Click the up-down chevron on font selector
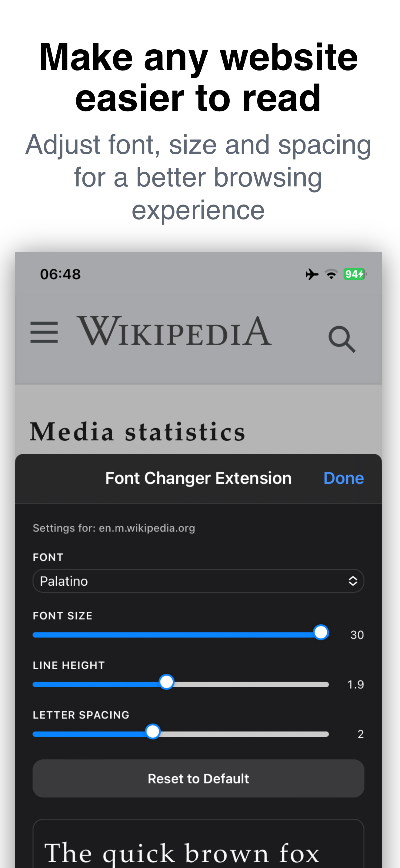This screenshot has width=400, height=868. [353, 581]
